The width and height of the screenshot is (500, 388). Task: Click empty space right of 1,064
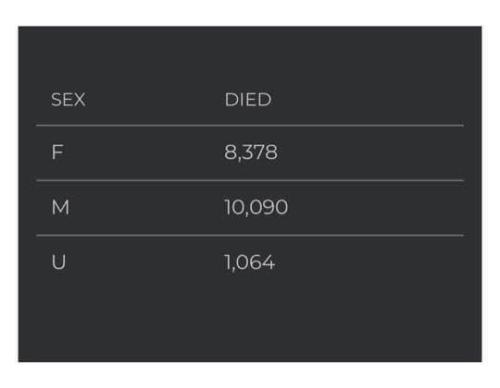click(370, 262)
